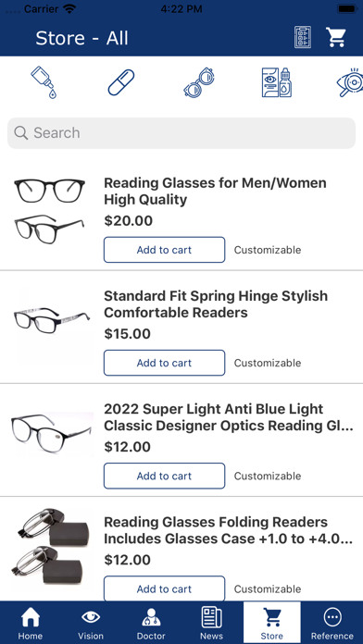Add 2022 Super Light Anti Blue Light glasses to cart
The height and width of the screenshot is (644, 363).
(165, 476)
